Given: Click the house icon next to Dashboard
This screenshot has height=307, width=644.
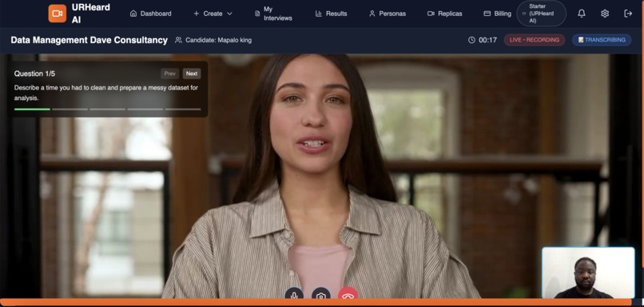Looking at the screenshot, I should (x=133, y=14).
